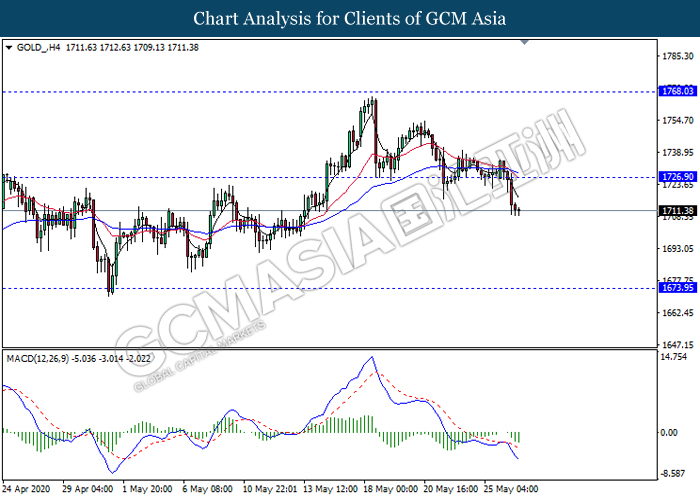Select the 1726.90 level price label
This screenshot has height=500, width=700.
coord(678,177)
